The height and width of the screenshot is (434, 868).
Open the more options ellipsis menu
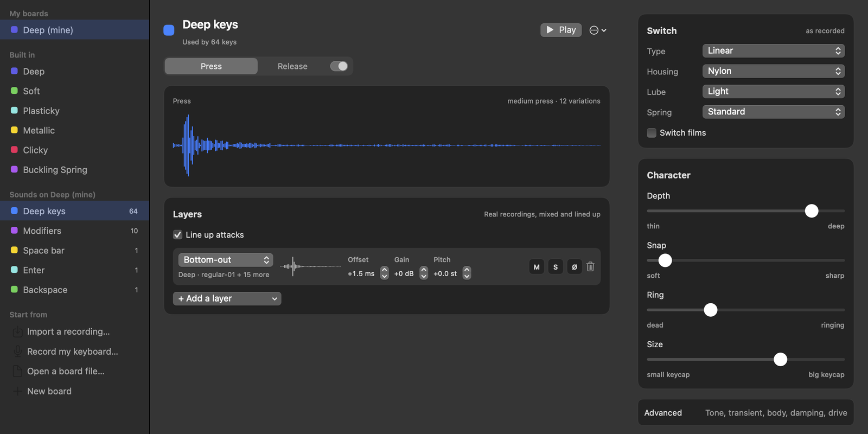[x=598, y=30]
